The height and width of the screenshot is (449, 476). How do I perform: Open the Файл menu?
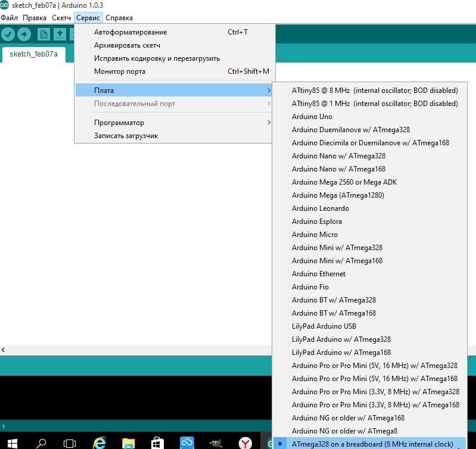9,18
